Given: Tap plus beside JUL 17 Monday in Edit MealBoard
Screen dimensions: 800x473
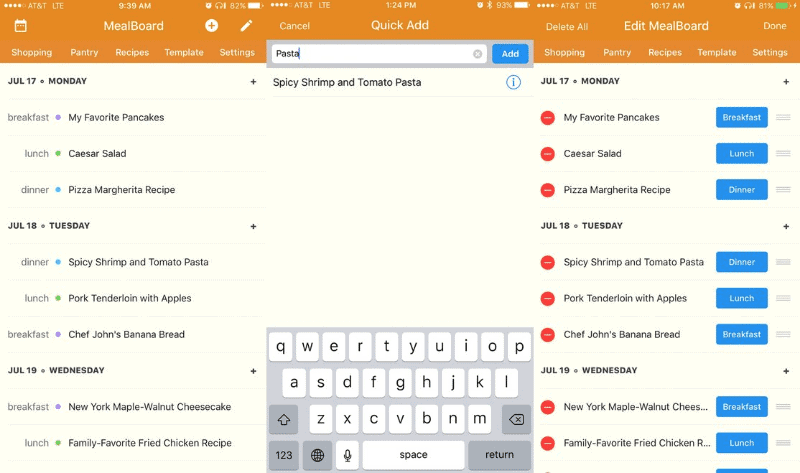Looking at the screenshot, I should (786, 82).
